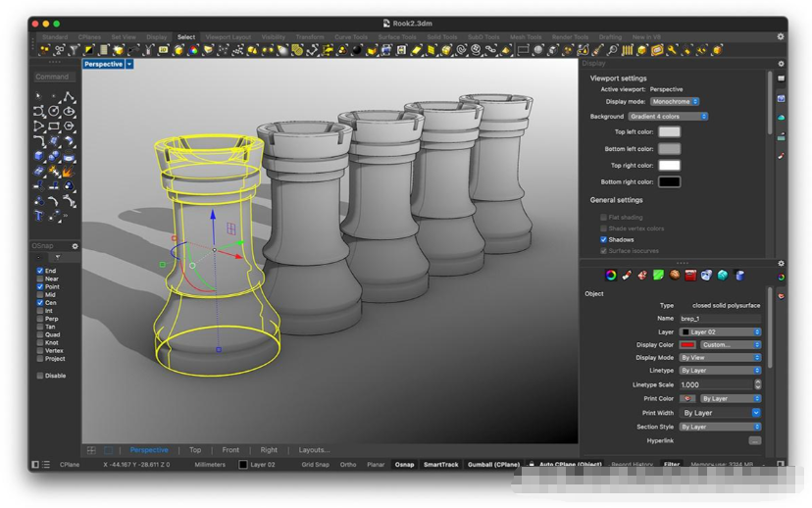Select the Polyline tool in left sidebar
The height and width of the screenshot is (508, 812).
(x=69, y=96)
